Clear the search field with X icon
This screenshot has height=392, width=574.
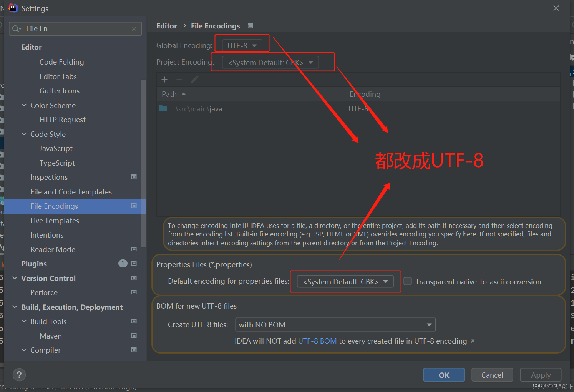(134, 29)
